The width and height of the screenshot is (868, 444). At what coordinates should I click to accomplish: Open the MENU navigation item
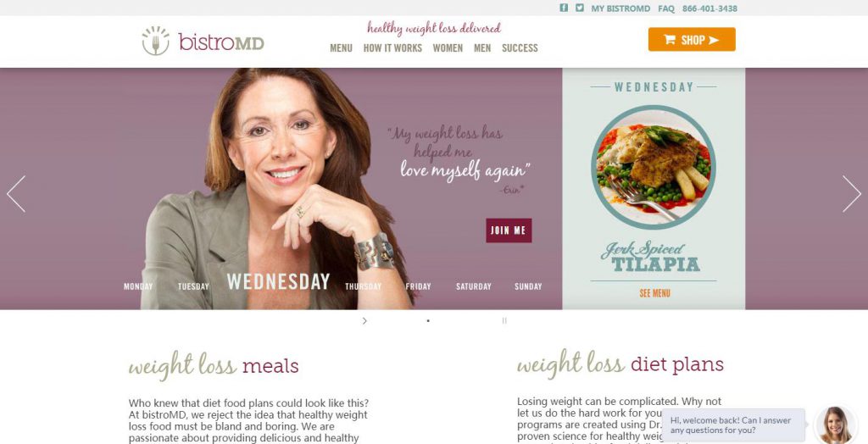tap(341, 48)
